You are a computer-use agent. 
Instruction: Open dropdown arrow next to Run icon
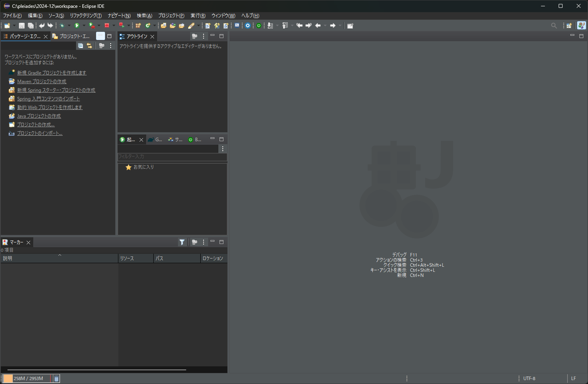[84, 25]
